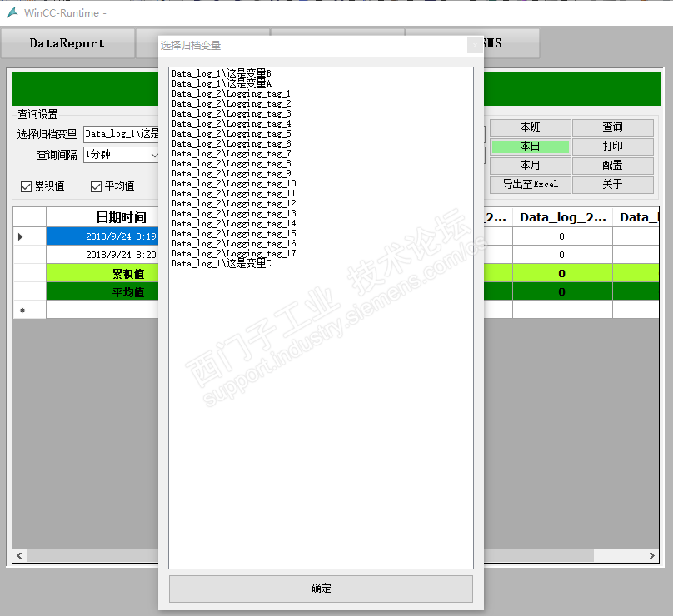Screen dimensions: 673x616
Task: Select the 2018/9/24 8:20 row cell
Action: click(102, 255)
